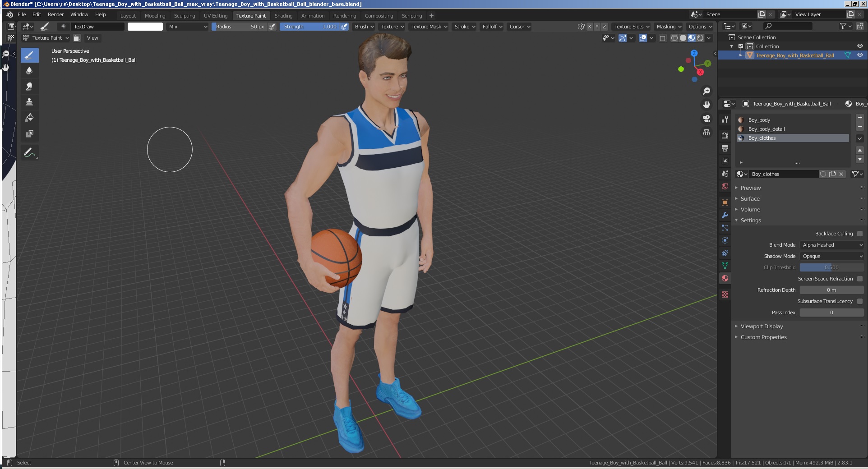This screenshot has width=868, height=469.
Task: Expand the Preview panel
Action: [x=750, y=188]
